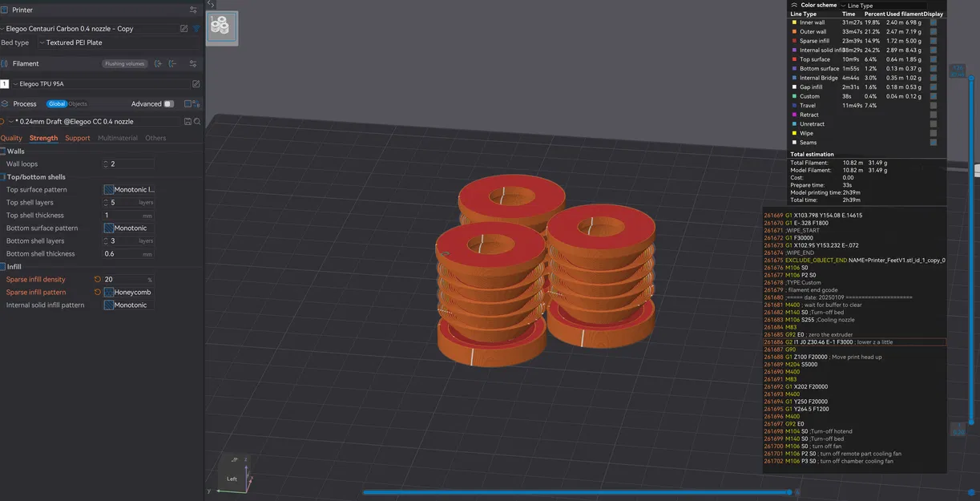Open 0.24mm Draft process preset dropdown
Screen dimensions: 980x501
click(95, 122)
